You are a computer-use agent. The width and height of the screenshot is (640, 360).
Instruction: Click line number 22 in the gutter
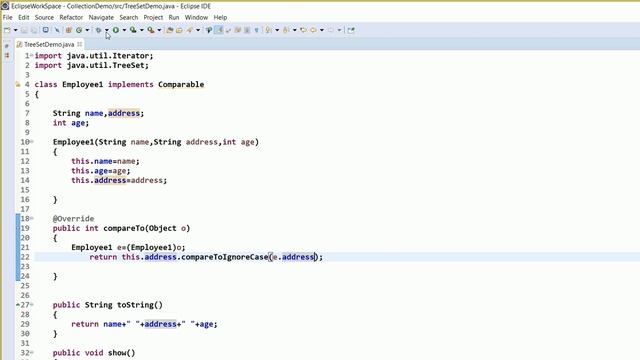click(x=25, y=257)
